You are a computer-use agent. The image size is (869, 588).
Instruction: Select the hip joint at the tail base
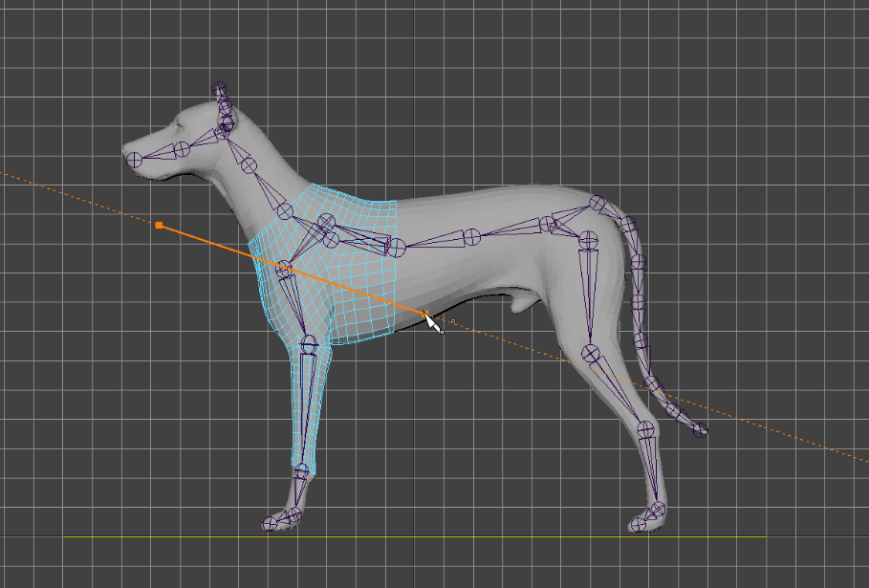[x=597, y=204]
